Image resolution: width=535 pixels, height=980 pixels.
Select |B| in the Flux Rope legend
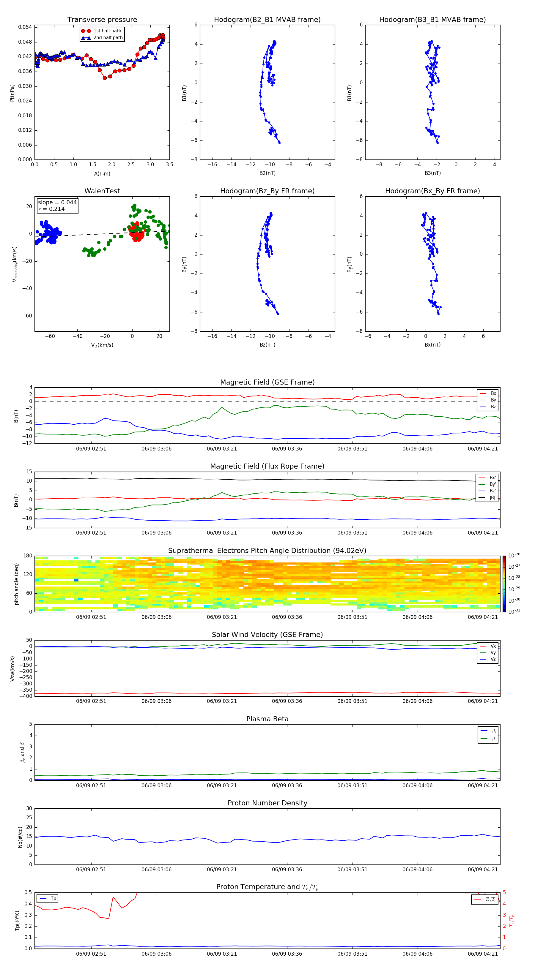pyautogui.click(x=487, y=498)
